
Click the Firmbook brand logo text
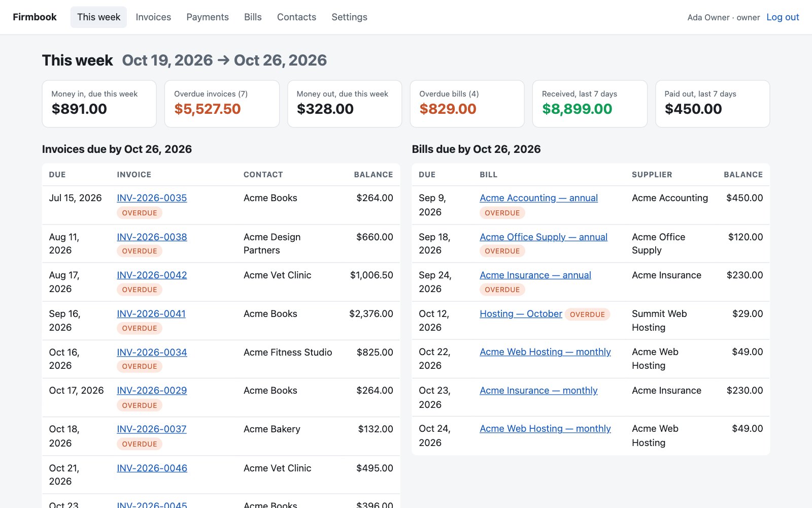pos(35,17)
